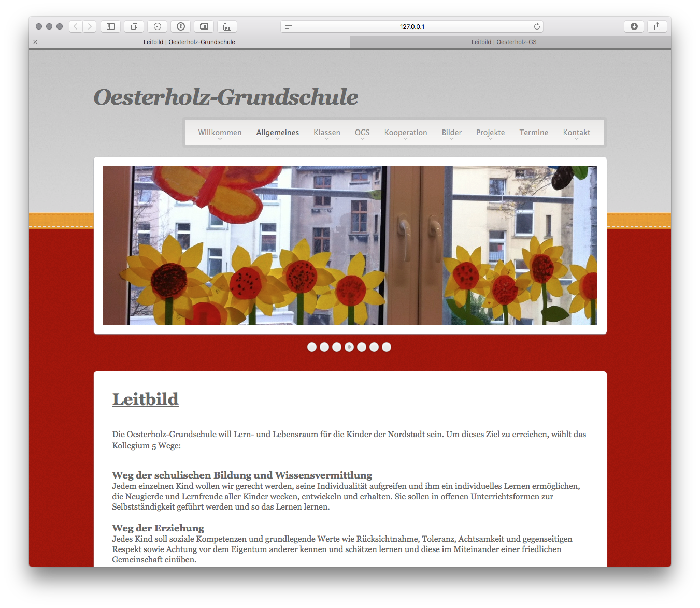The width and height of the screenshot is (700, 608).
Task: Open the Kooperation menu item
Action: pyautogui.click(x=406, y=133)
